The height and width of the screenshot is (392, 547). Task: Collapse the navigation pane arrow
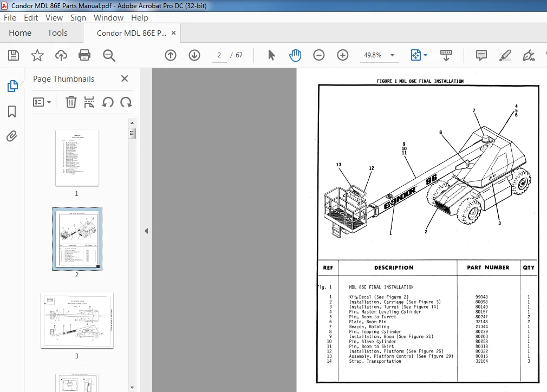point(146,231)
